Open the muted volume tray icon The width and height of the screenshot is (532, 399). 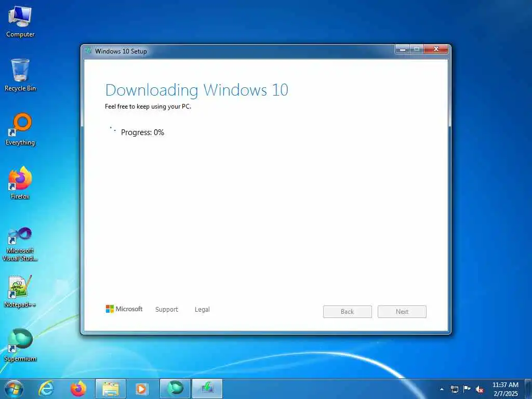tap(480, 389)
